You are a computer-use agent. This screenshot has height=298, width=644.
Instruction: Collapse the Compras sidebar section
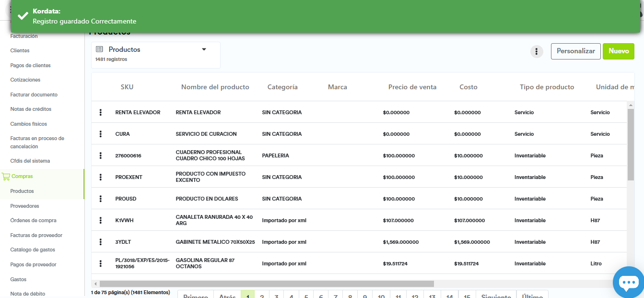(22, 176)
